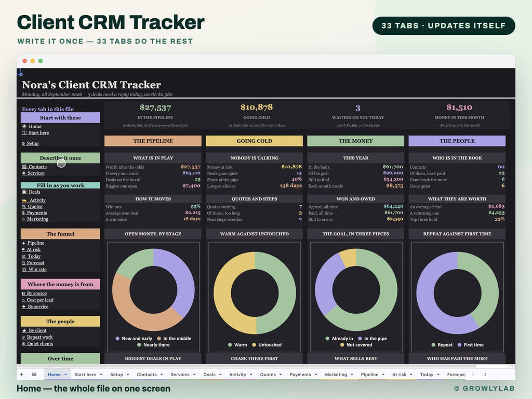532x399 pixels.
Task: Open the Home tab dropdown arrow
Action: point(65,375)
